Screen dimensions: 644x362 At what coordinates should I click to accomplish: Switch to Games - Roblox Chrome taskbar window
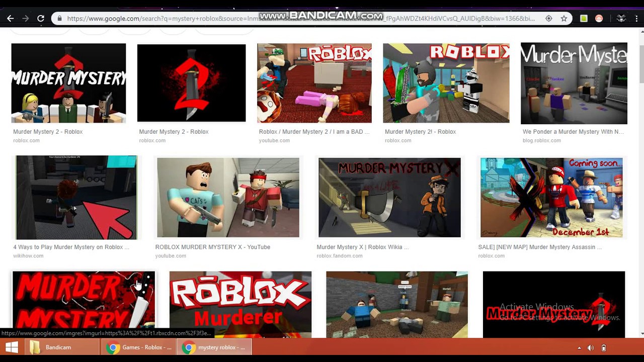point(138,347)
